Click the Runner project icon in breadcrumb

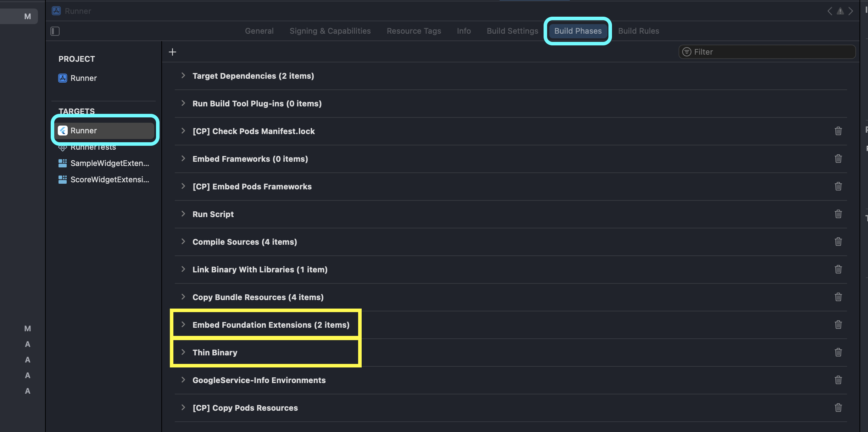[x=56, y=11]
